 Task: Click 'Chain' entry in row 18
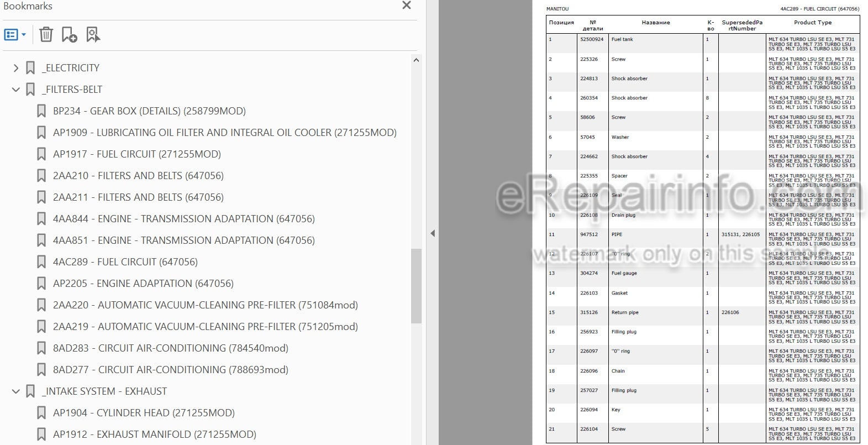point(618,371)
